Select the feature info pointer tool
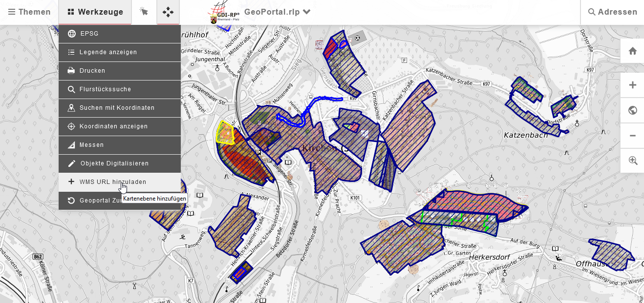 tap(144, 12)
